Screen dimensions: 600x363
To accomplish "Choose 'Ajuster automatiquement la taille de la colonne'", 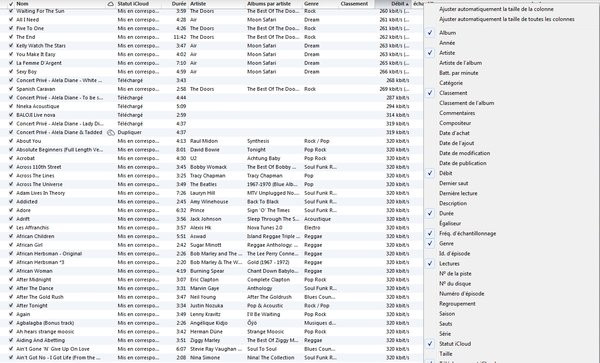I will coord(496,9).
